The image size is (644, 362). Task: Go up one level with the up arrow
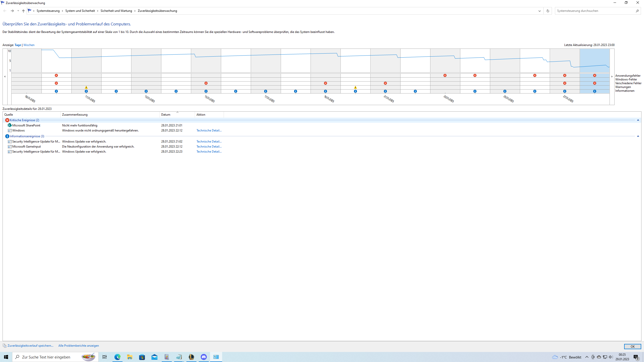click(23, 11)
